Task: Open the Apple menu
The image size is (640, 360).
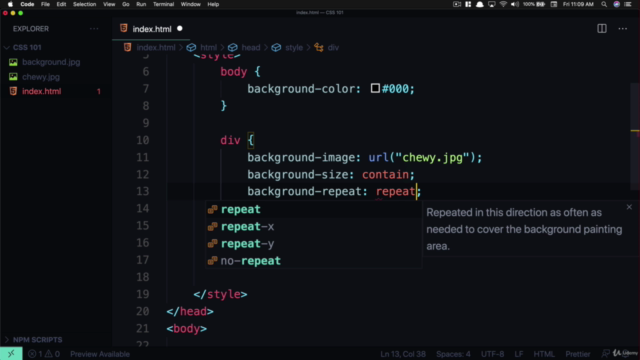Action: click(10, 4)
